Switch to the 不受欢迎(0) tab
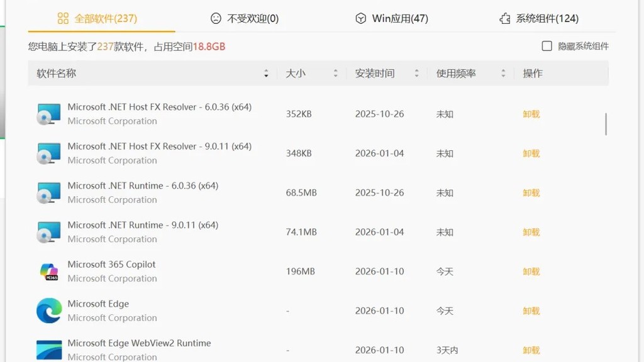644x362 pixels. pyautogui.click(x=245, y=18)
